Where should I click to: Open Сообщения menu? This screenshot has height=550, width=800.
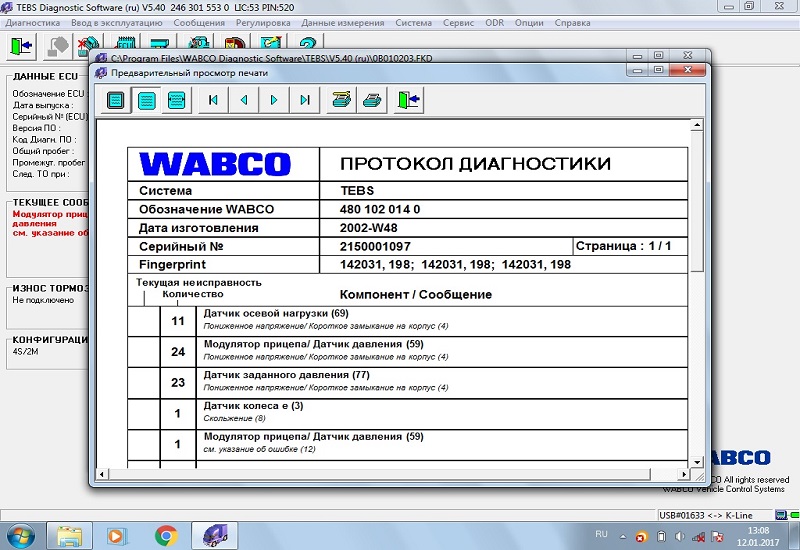(x=199, y=23)
